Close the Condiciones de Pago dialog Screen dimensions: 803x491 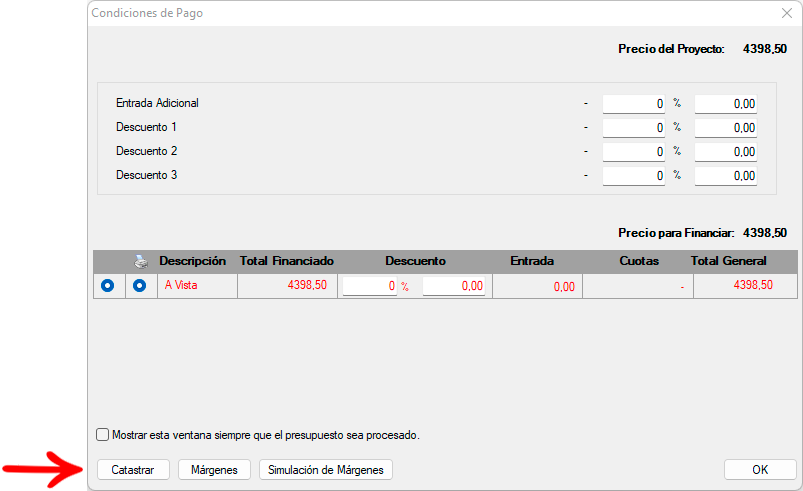[x=787, y=13]
